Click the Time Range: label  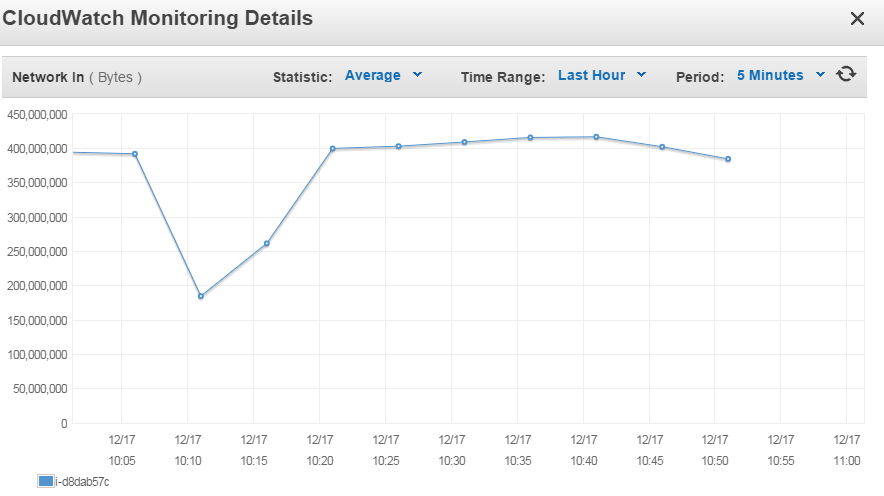click(x=503, y=77)
